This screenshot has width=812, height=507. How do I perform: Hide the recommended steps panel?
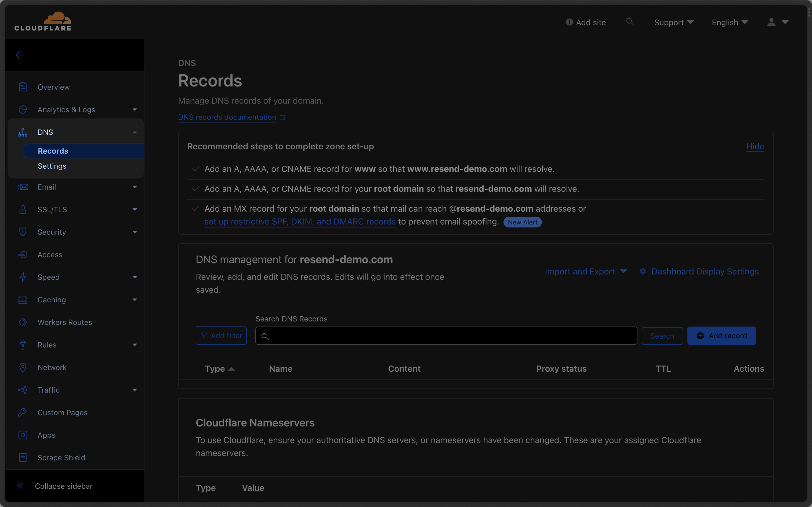point(755,146)
